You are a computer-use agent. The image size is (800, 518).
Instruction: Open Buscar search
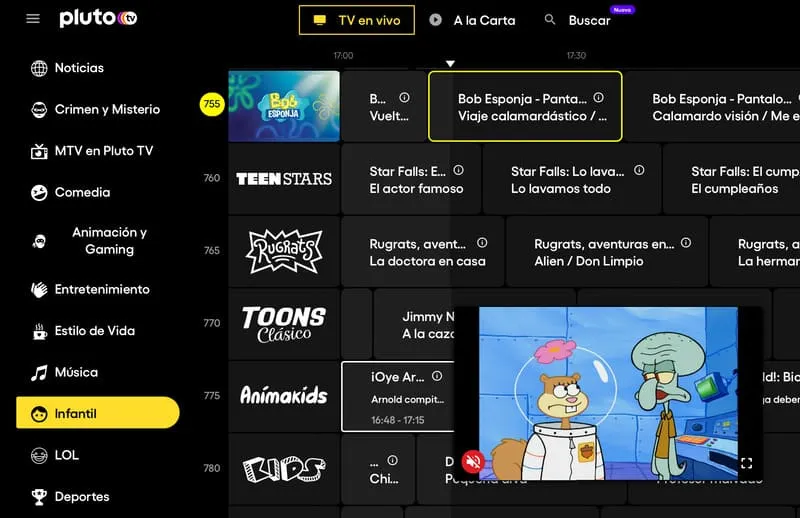578,20
